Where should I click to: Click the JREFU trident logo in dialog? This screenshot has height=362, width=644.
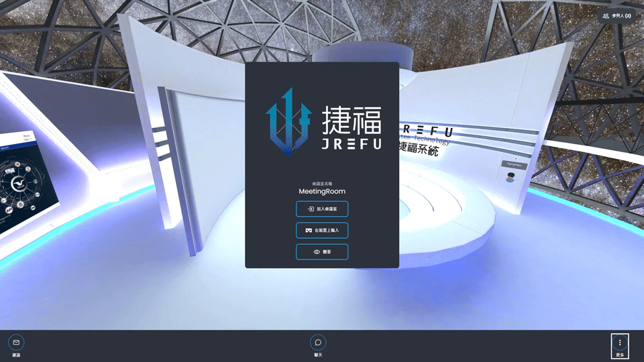(288, 122)
